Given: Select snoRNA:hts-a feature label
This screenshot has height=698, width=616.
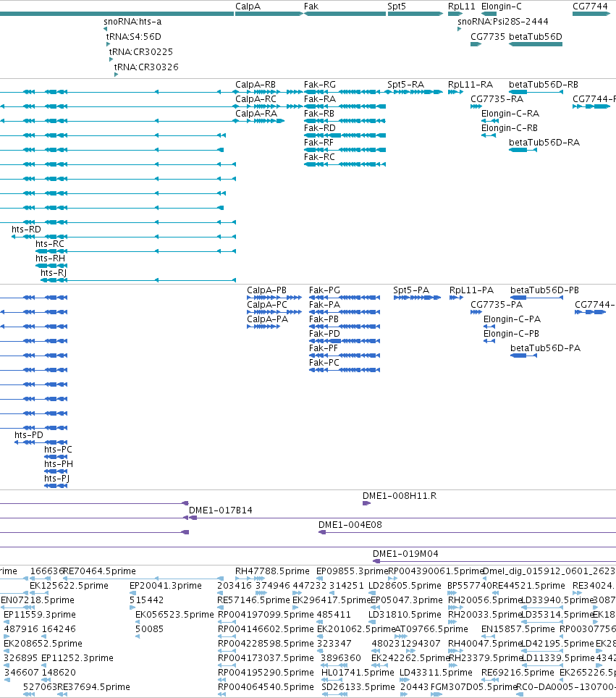Looking at the screenshot, I should point(132,22).
